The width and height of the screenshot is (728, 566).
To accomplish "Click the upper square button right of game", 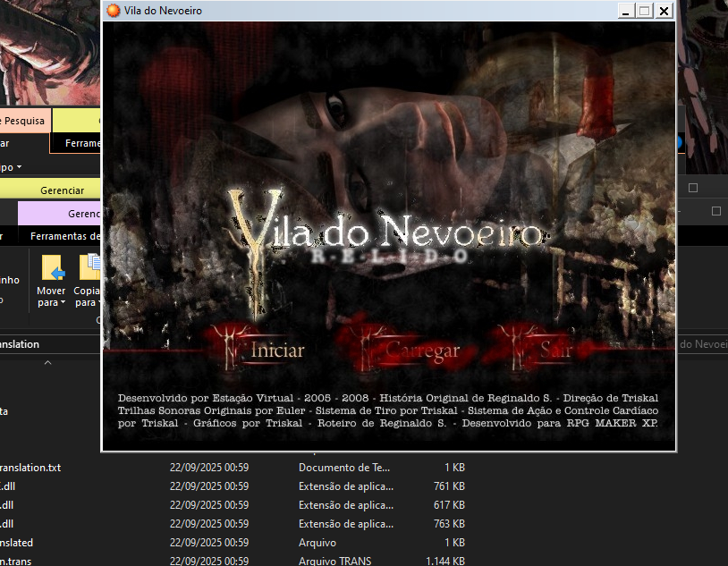I will (693, 188).
